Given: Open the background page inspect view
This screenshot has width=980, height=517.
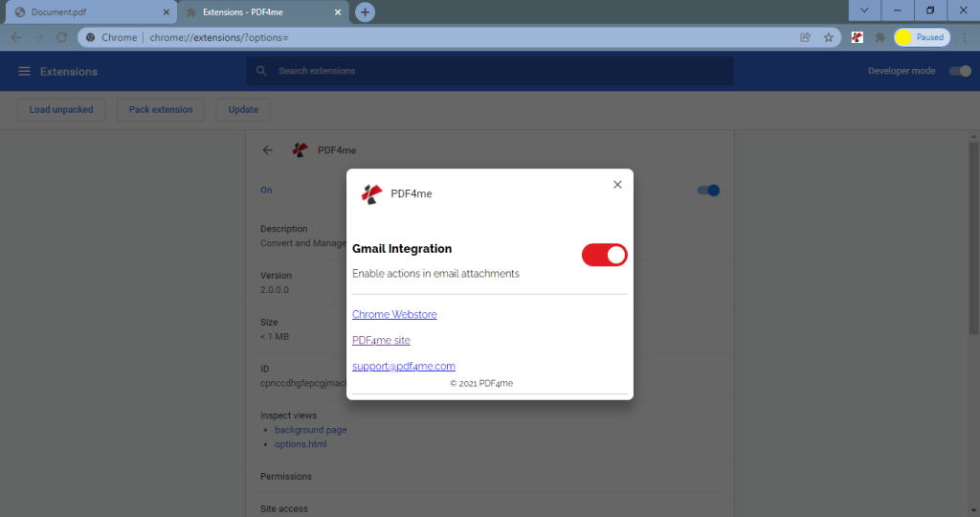Looking at the screenshot, I should (x=311, y=430).
